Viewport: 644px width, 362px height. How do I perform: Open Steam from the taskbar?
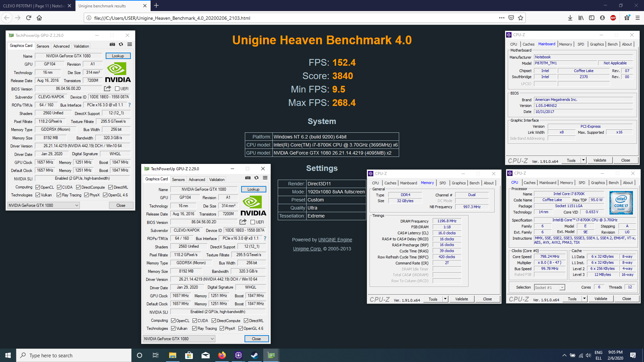pyautogui.click(x=255, y=355)
